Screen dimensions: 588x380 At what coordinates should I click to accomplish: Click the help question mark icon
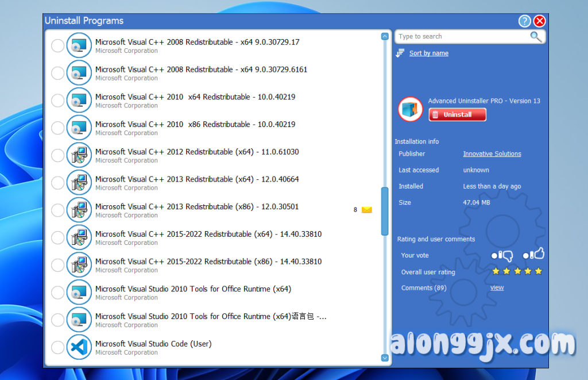524,21
